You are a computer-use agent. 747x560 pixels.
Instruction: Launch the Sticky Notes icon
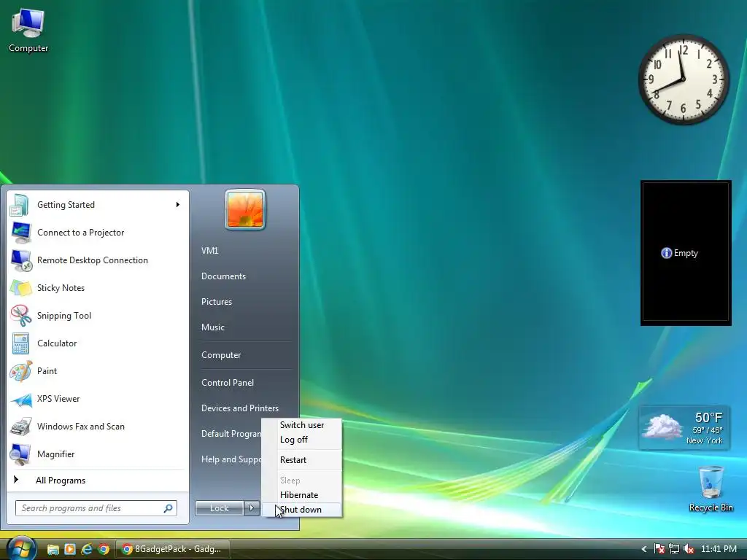pos(20,287)
